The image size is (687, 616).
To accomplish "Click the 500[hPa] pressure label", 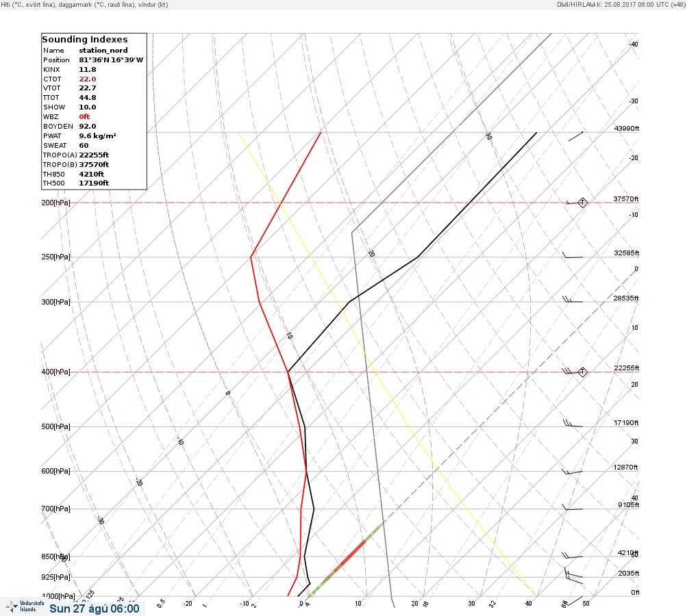I will pos(55,426).
